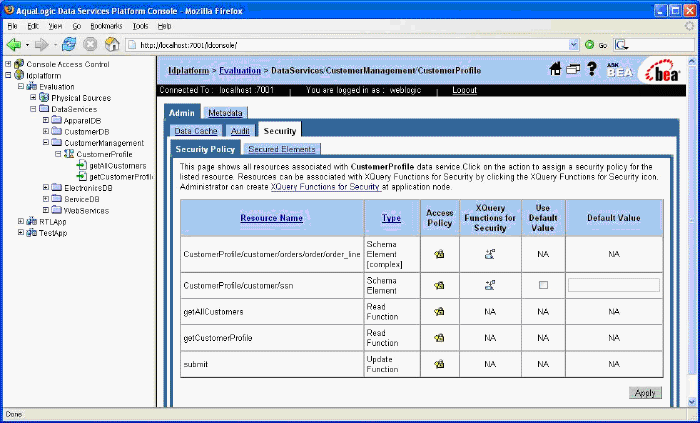Image resolution: width=700 pixels, height=423 pixels.
Task: Click the console home icon in header
Action: click(555, 69)
